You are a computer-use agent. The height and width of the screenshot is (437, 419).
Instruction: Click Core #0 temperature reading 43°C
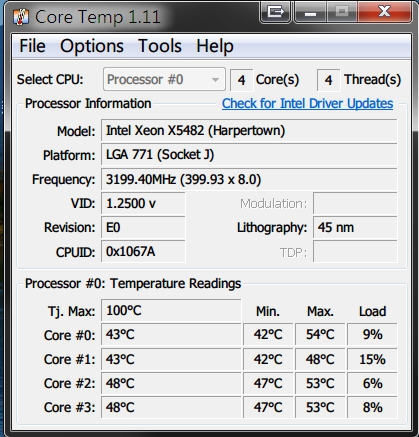point(171,334)
